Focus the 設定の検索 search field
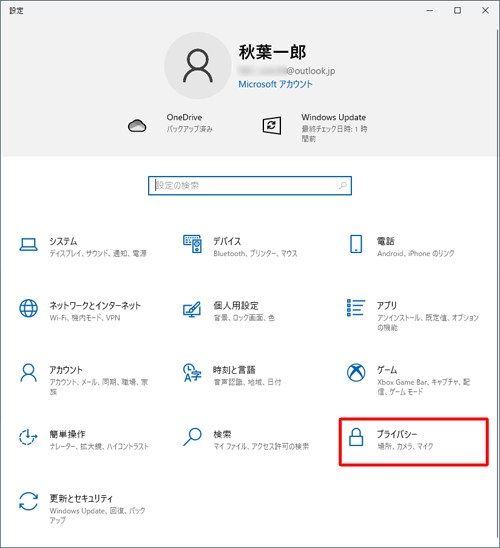The image size is (500, 548). (250, 186)
